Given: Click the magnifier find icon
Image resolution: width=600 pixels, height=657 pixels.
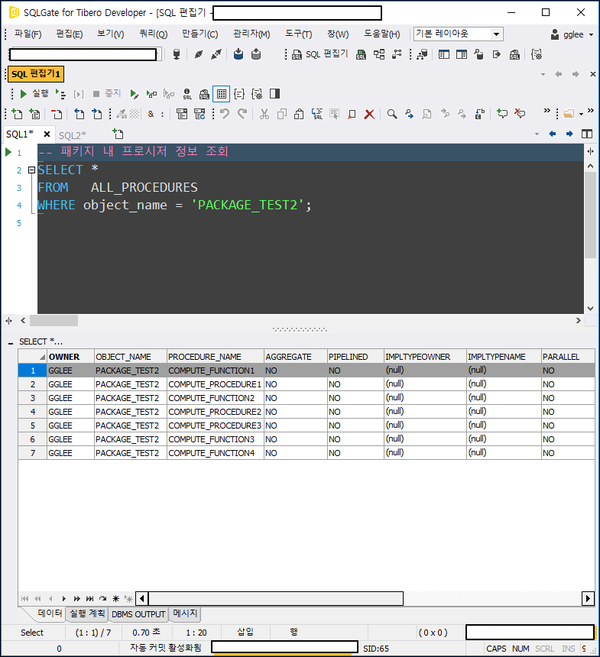Looking at the screenshot, I should [392, 114].
